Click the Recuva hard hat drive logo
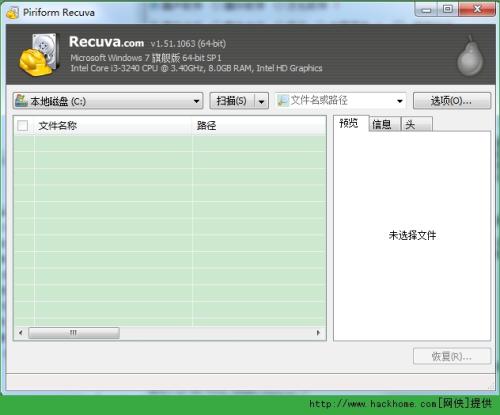Viewport: 500px width, 415px height. click(x=38, y=55)
